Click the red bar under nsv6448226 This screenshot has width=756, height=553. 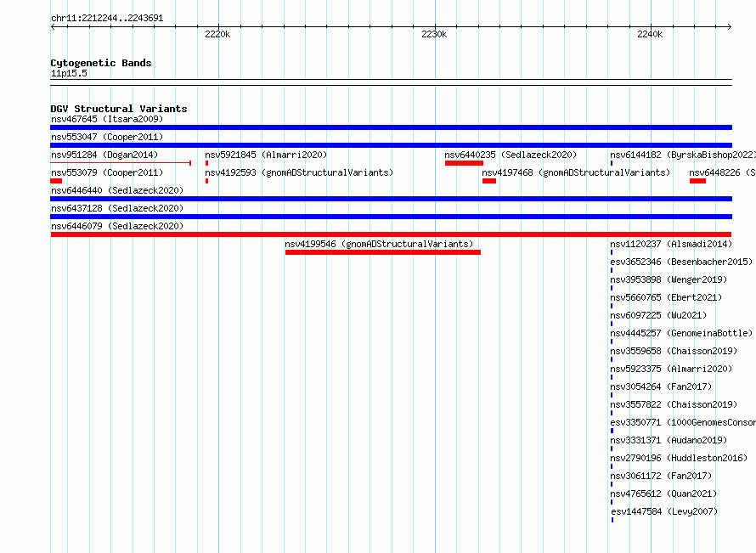coord(697,181)
